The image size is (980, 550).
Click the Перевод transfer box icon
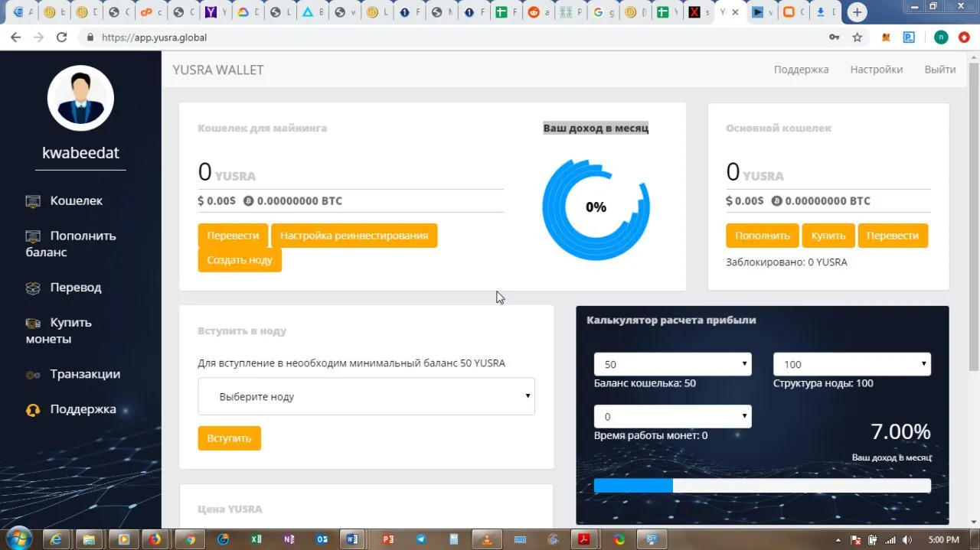tap(33, 288)
